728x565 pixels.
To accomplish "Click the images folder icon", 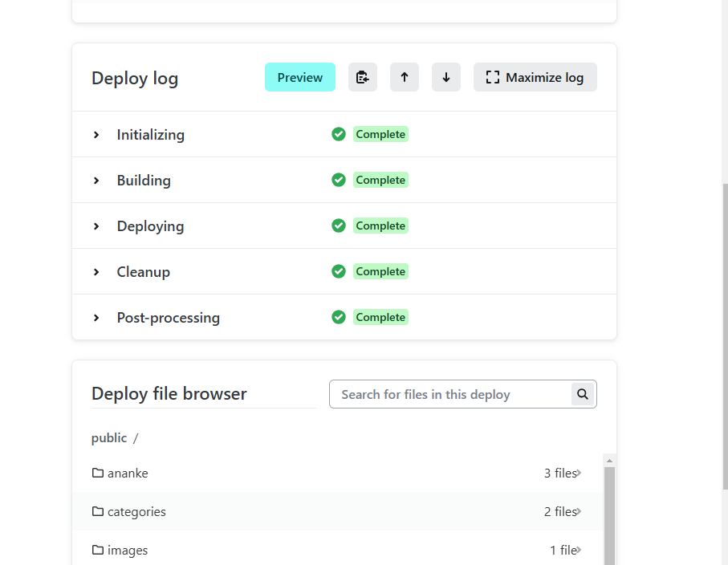I will [98, 550].
